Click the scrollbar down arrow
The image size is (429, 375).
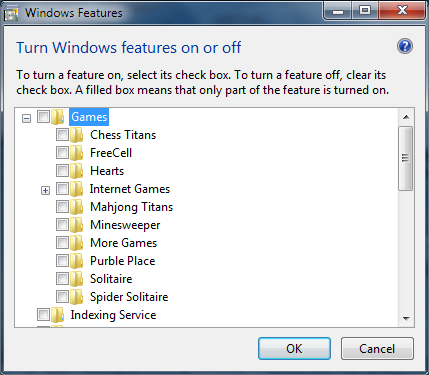406,319
